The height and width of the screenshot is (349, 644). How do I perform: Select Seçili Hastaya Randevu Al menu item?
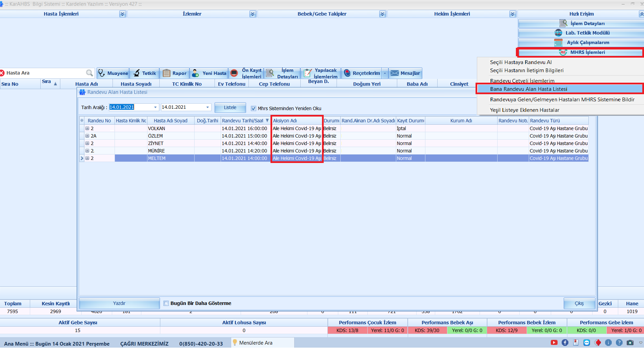521,62
